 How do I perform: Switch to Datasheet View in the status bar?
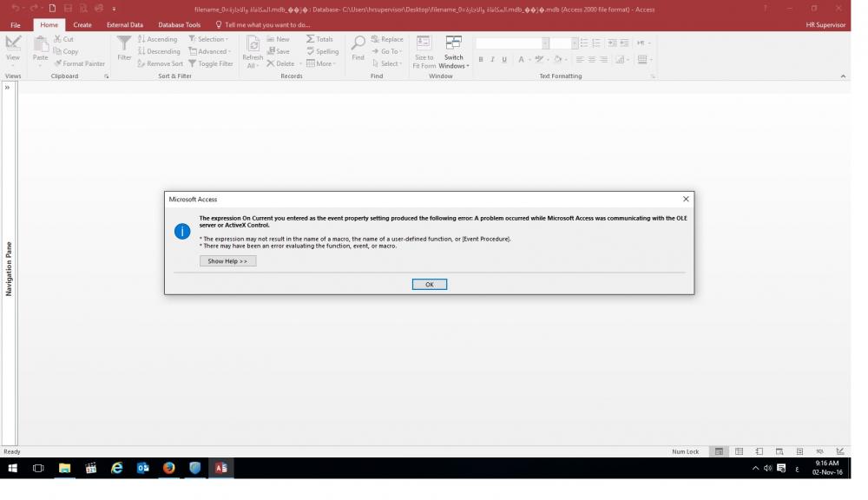point(739,452)
